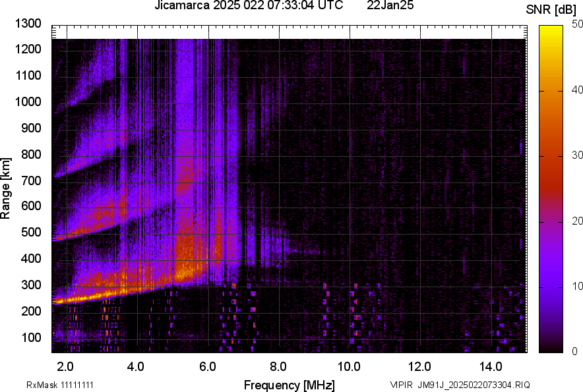583x392 pixels.
Task: Click the 10.0 tick on the frequency axis
Action: click(349, 366)
